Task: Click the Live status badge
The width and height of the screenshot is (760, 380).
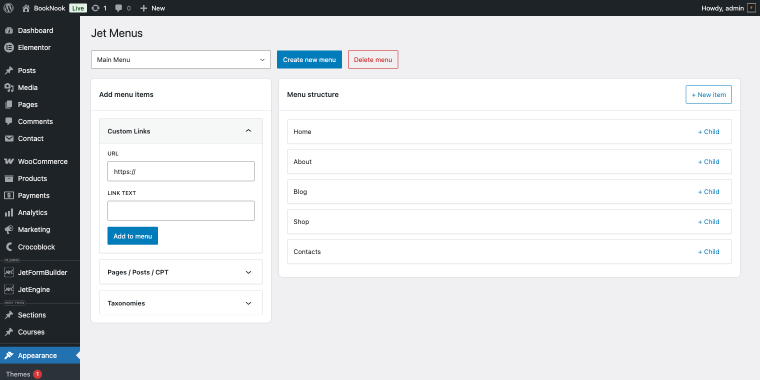Action: click(x=78, y=8)
